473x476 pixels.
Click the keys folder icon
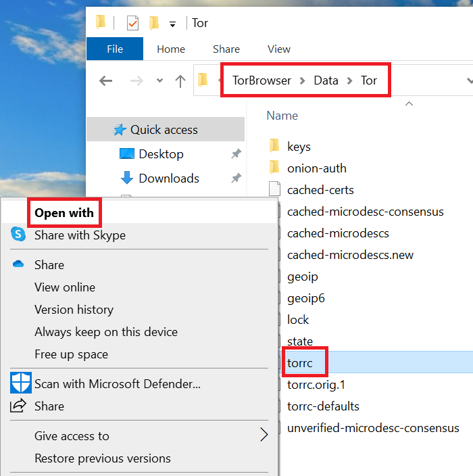pos(274,145)
